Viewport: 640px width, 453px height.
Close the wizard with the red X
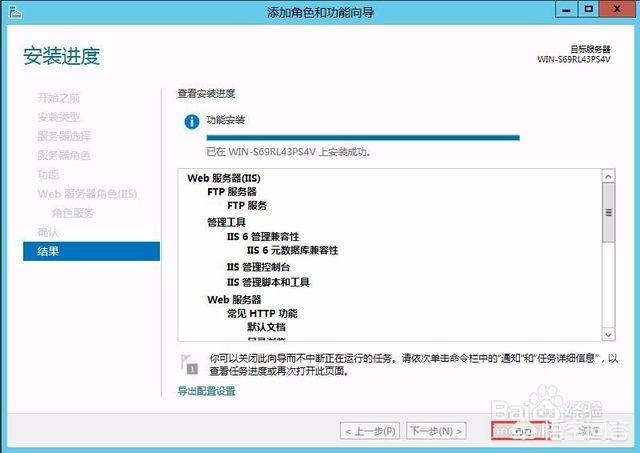(620, 11)
